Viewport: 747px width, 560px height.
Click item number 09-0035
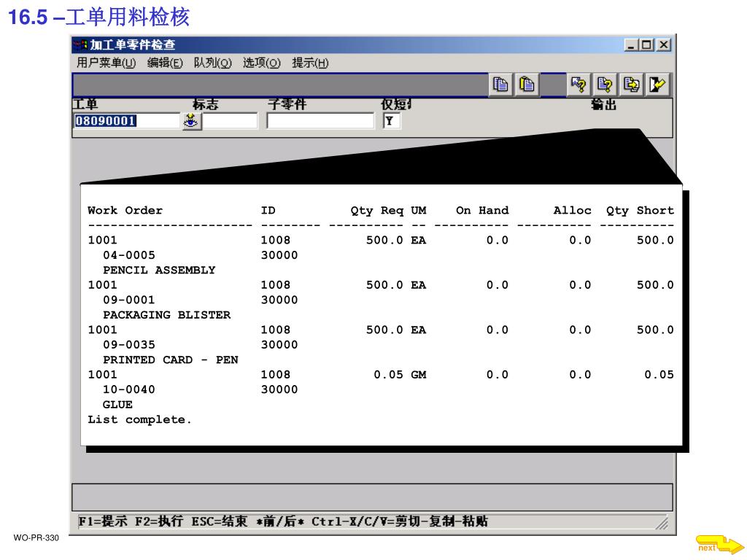tap(128, 345)
